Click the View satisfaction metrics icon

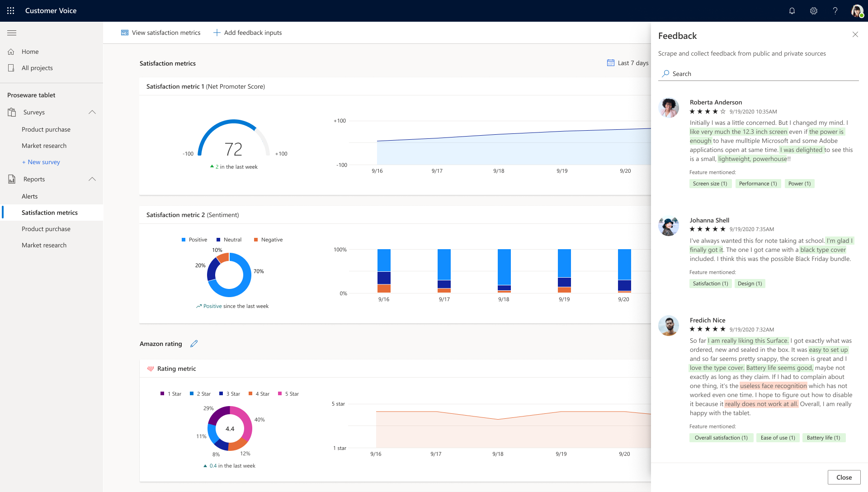pos(125,33)
